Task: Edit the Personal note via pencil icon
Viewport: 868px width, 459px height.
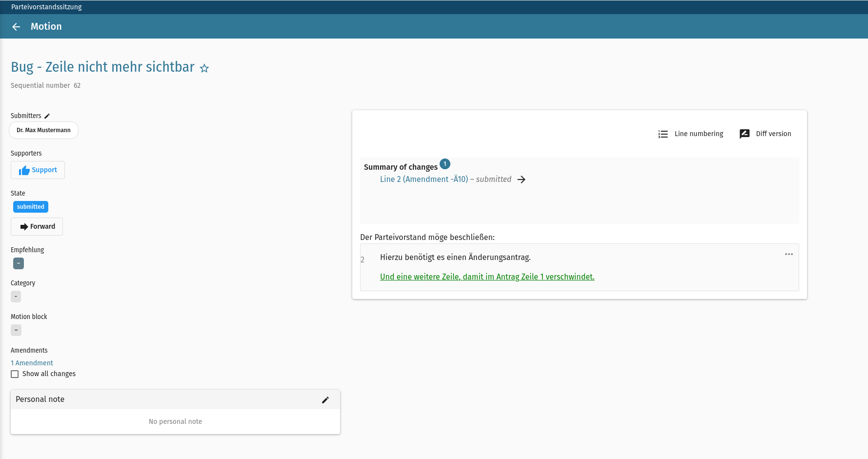Action: point(325,400)
